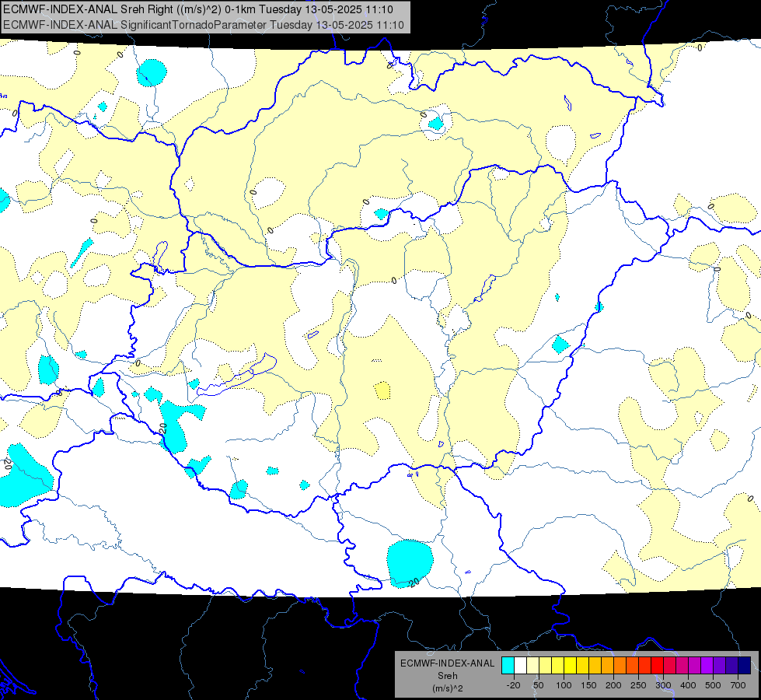Click the Sreh Right 0-1km title line
The image size is (761, 700).
pos(198,9)
